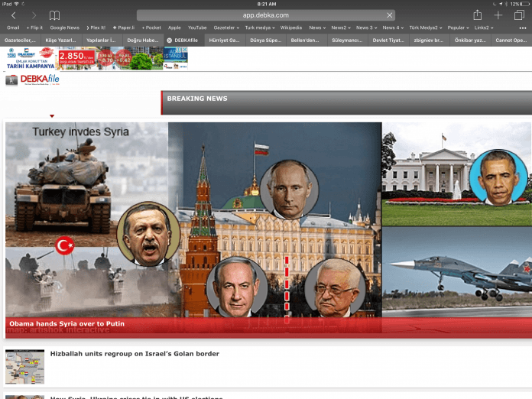Viewport: 532px width, 399px height.
Task: Expand News2 bookmarks folder
Action: click(x=341, y=28)
